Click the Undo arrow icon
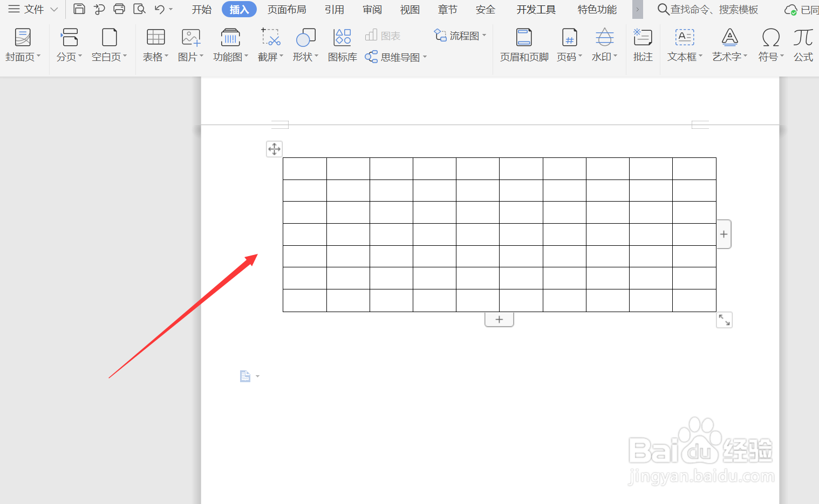This screenshot has height=504, width=819. pyautogui.click(x=159, y=9)
